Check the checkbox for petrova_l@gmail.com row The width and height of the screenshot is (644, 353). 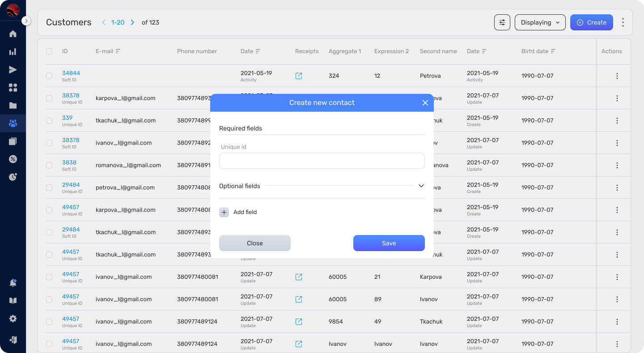click(49, 188)
